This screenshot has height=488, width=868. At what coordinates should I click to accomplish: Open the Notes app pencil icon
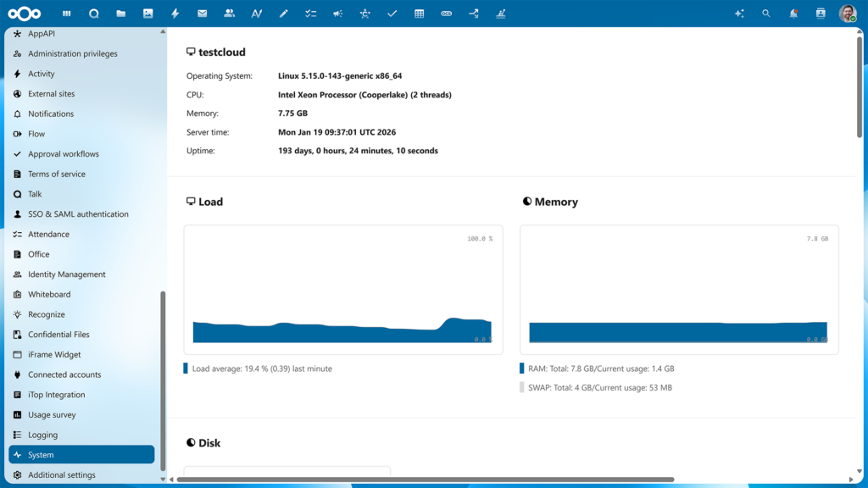(x=284, y=13)
